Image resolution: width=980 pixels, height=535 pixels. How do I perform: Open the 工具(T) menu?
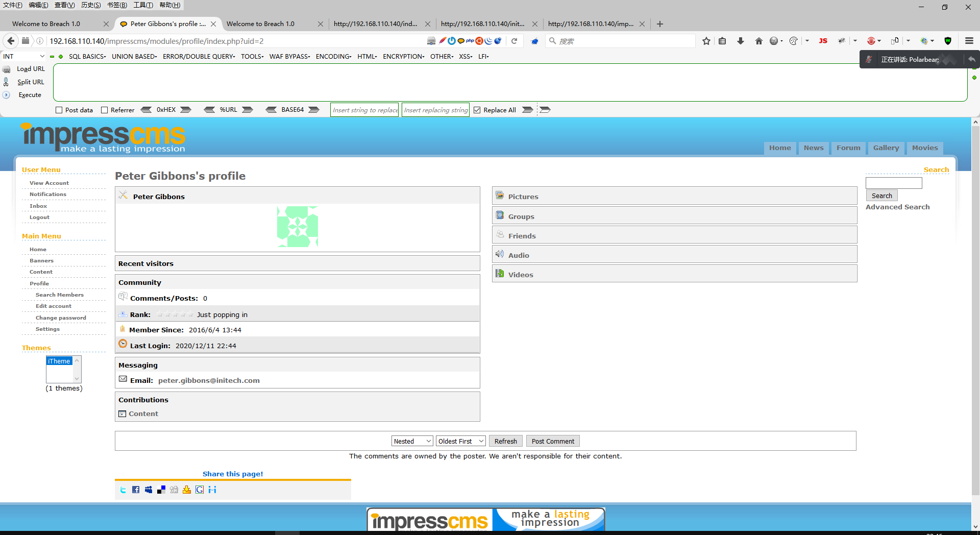[x=143, y=5]
